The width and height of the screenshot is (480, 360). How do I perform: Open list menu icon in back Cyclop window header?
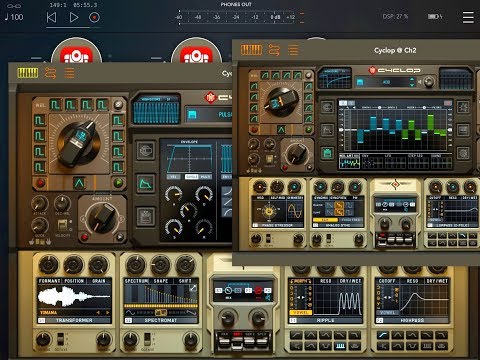click(69, 73)
